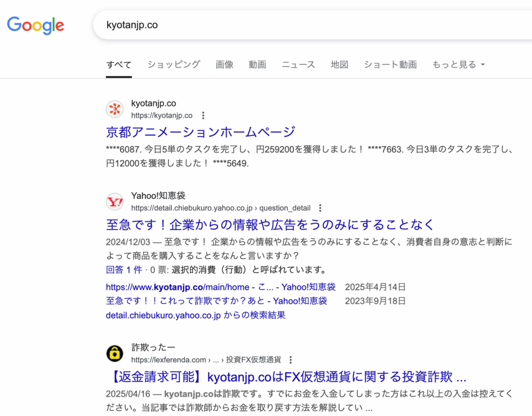Open https://www.kyotanjp.co/main/home Yahoo!知恵袋 sublink
The height and width of the screenshot is (416, 532).
pos(220,287)
